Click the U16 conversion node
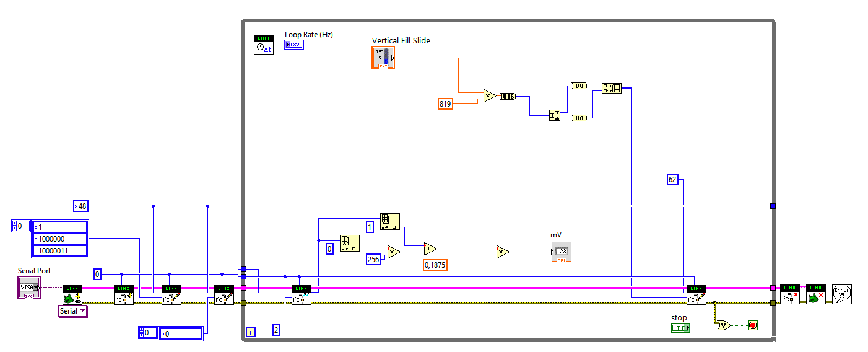The height and width of the screenshot is (352, 868). (x=508, y=96)
